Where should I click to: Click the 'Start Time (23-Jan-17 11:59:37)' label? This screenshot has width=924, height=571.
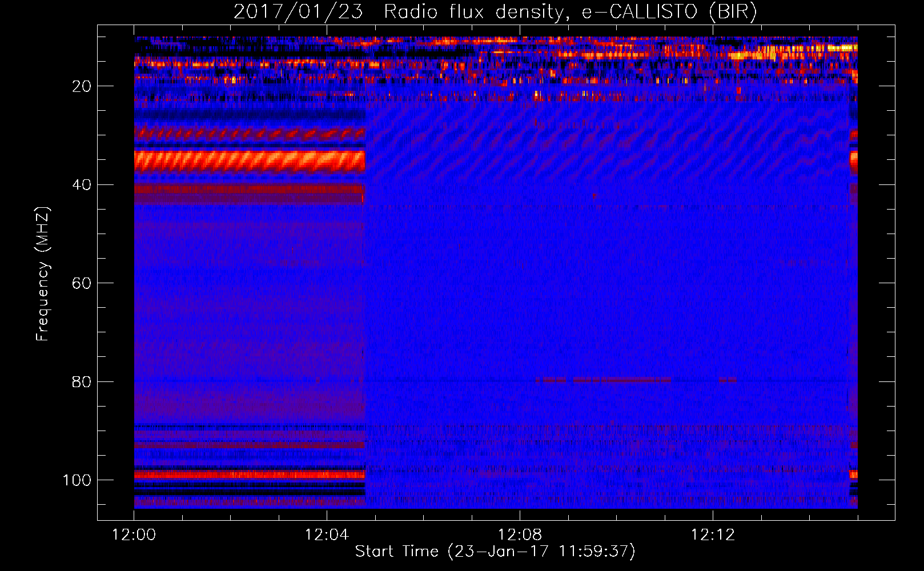495,552
